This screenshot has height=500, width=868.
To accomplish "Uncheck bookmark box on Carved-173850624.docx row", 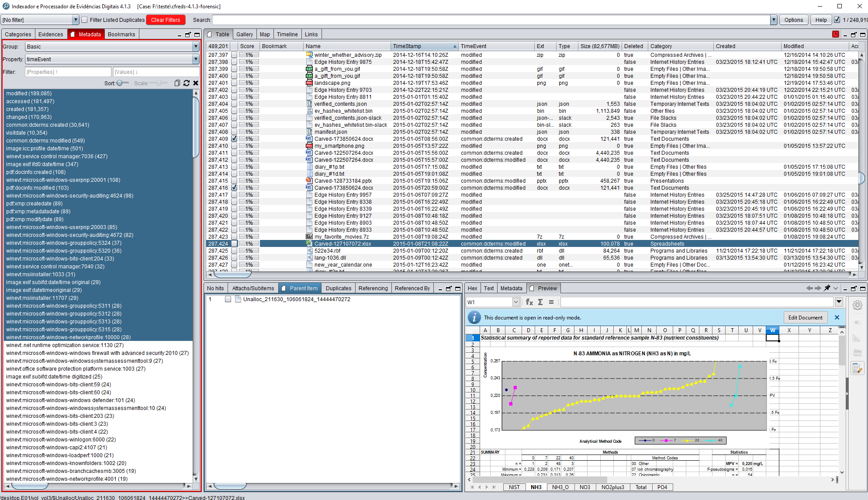I will click(235, 139).
